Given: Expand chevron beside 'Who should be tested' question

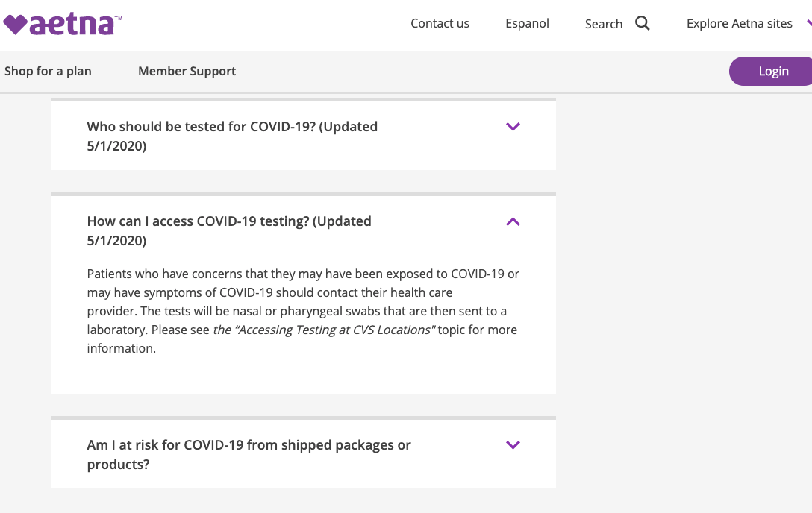Looking at the screenshot, I should [x=513, y=127].
